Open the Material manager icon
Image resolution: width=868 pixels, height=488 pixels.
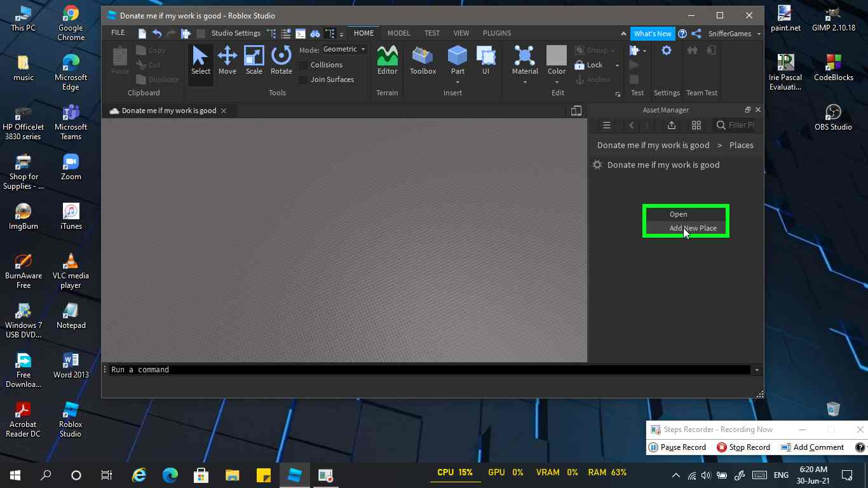pyautogui.click(x=525, y=56)
